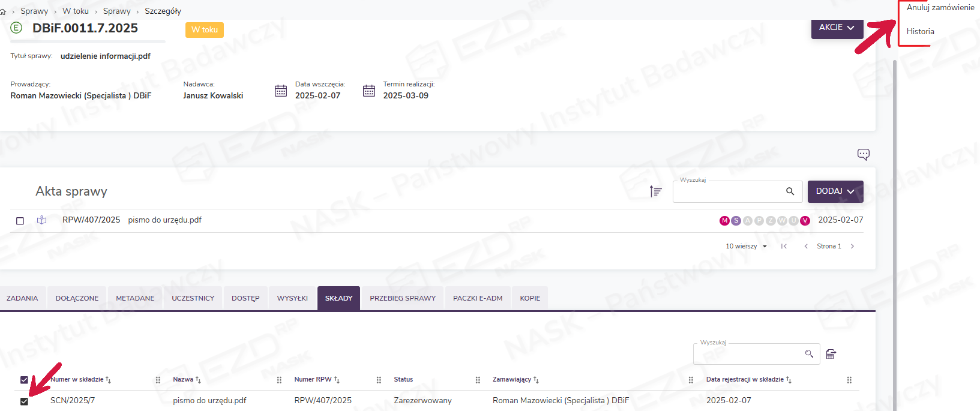980x411 pixels.
Task: Click the calendar icon for Data wszczęcia
Action: tap(281, 91)
